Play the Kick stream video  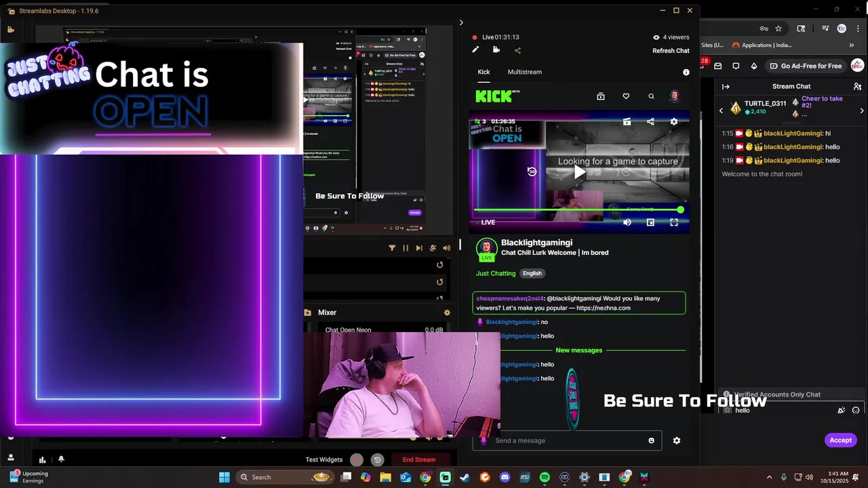coord(579,172)
